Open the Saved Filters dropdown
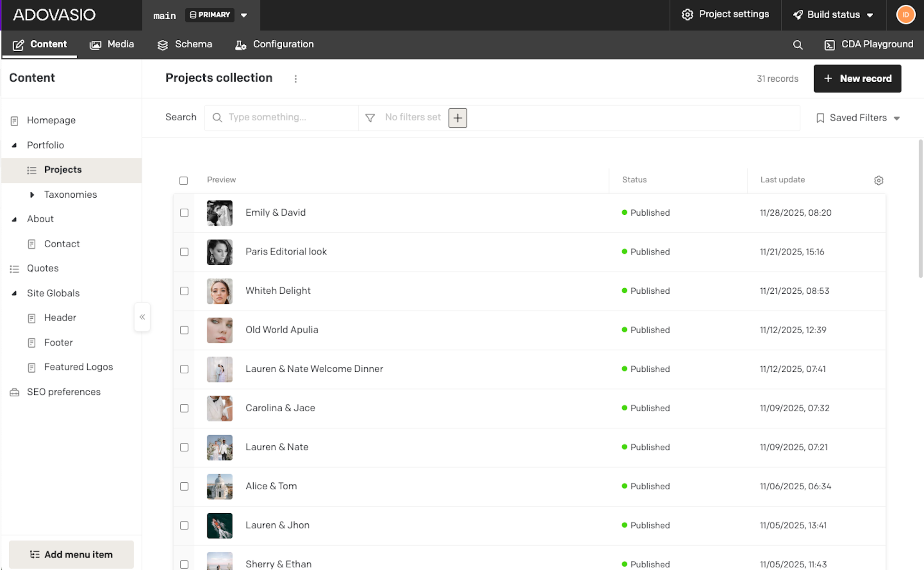This screenshot has height=570, width=924. click(x=858, y=118)
